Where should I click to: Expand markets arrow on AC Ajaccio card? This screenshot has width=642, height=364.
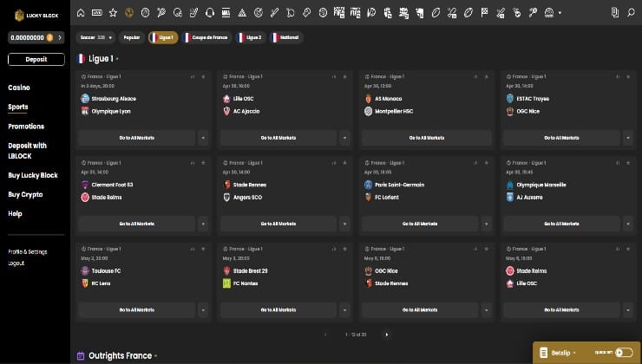(x=344, y=138)
